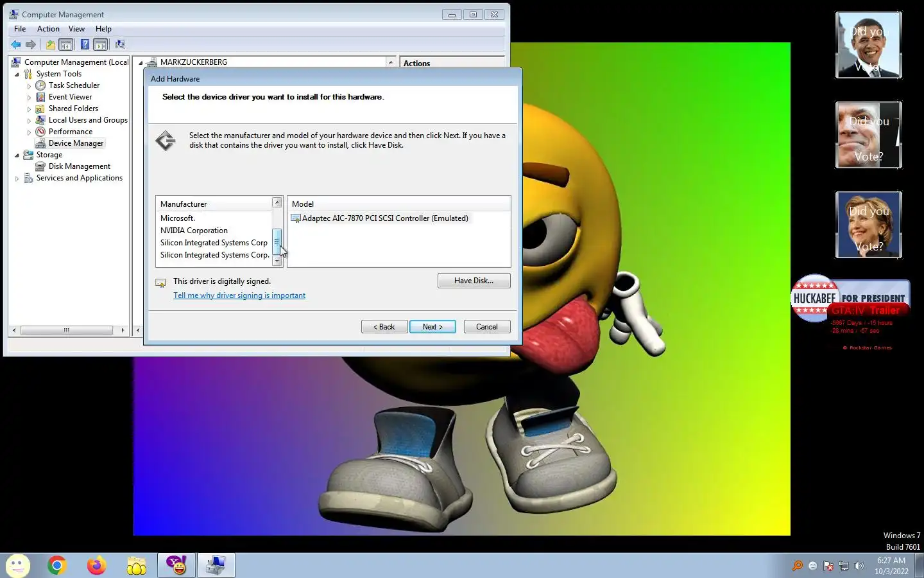Click the Manufacturer list scrollbar thumb
This screenshot has width=924, height=578.
[277, 241]
